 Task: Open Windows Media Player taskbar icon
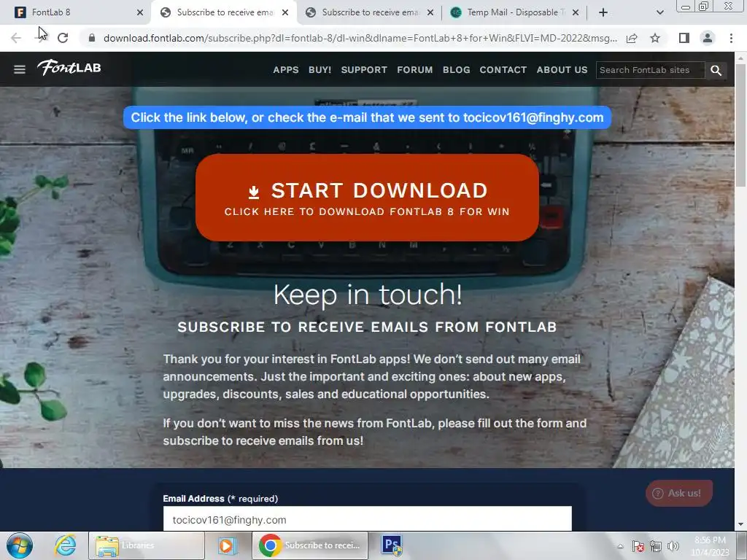[228, 545]
